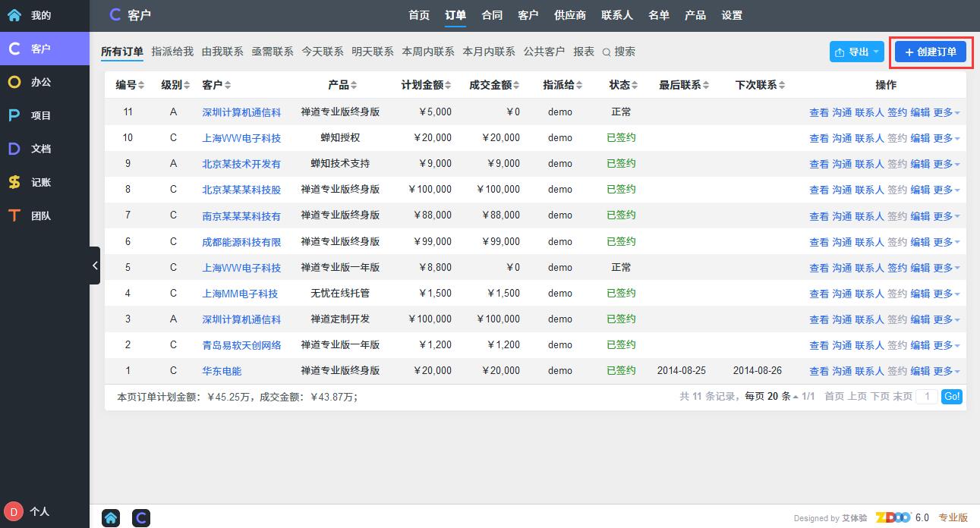Click the 创建订单 button
This screenshot has height=528, width=980.
[930, 52]
